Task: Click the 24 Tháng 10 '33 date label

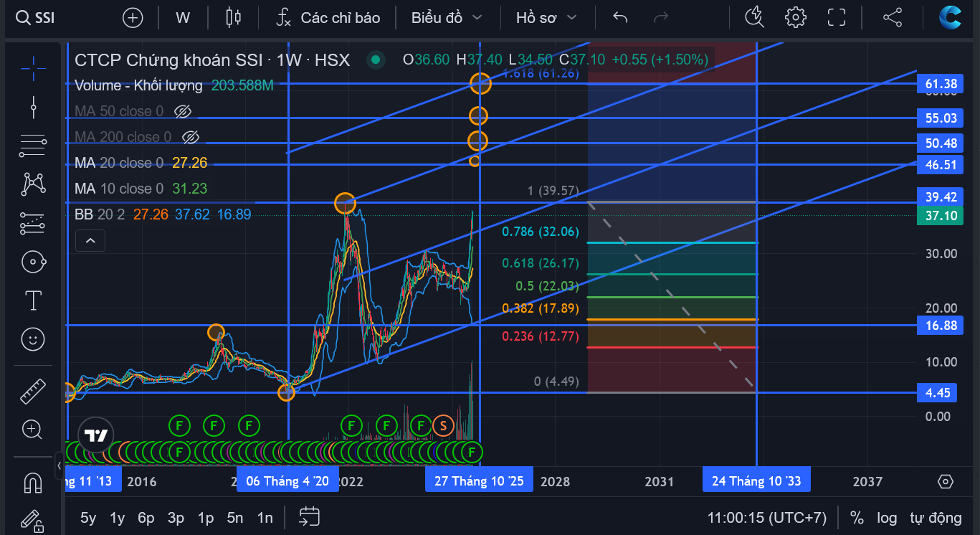Action: [x=756, y=480]
